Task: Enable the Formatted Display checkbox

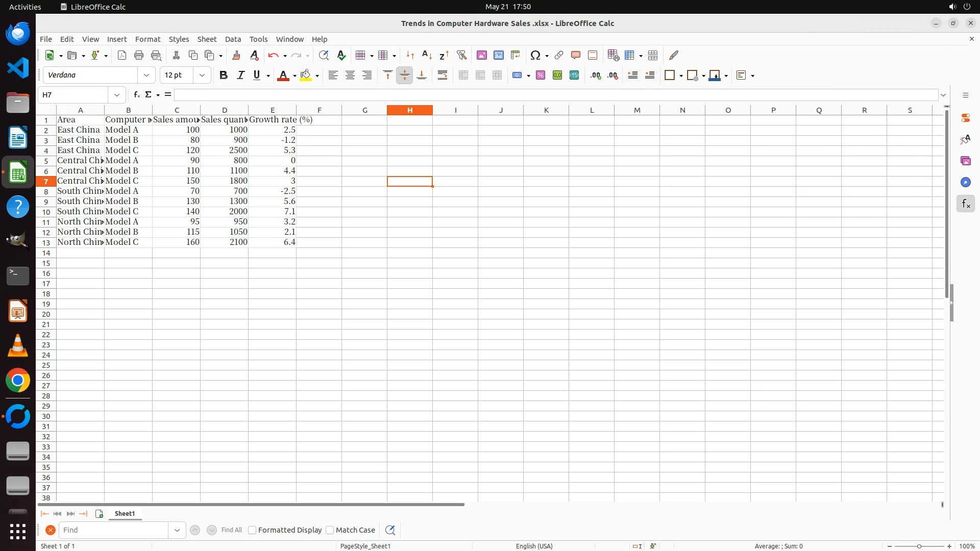Action: 252,530
